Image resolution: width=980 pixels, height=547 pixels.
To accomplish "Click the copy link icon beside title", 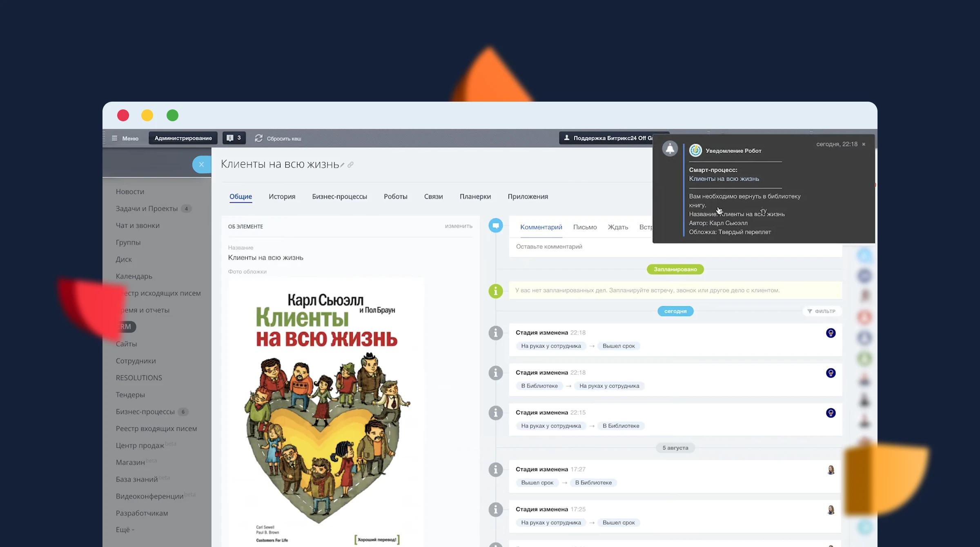I will coord(350,165).
